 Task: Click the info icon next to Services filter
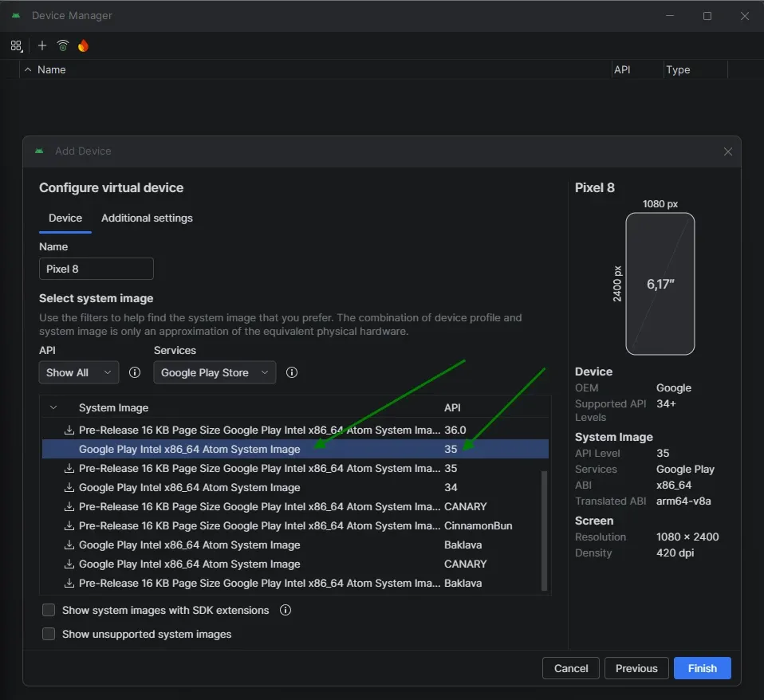(x=291, y=372)
